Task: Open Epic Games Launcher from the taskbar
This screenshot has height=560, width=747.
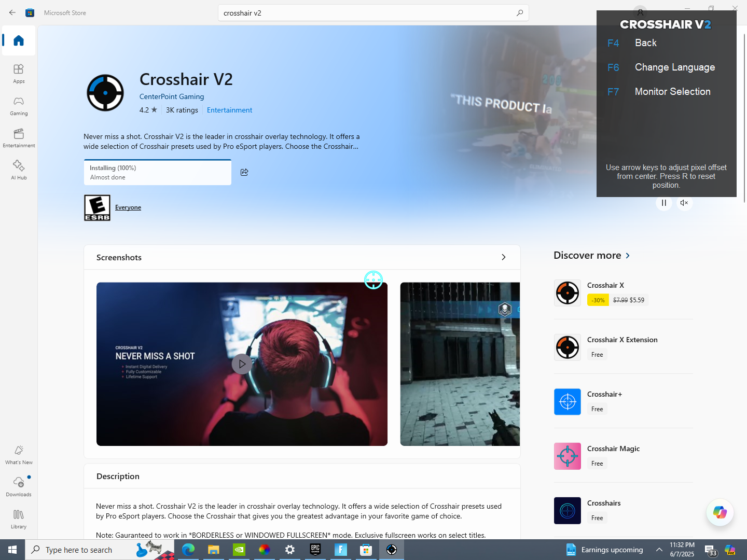Action: (315, 550)
